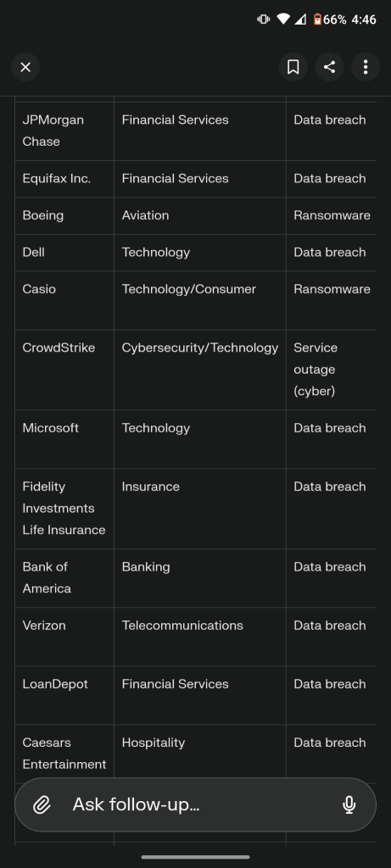Tap the Fidelity Investments Life Insurance cell

64,509
